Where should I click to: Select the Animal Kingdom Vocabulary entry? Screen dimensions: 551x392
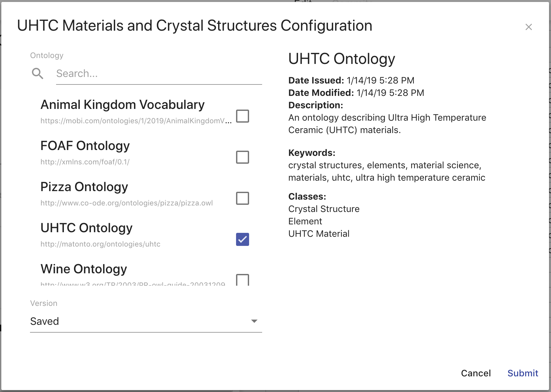point(122,105)
